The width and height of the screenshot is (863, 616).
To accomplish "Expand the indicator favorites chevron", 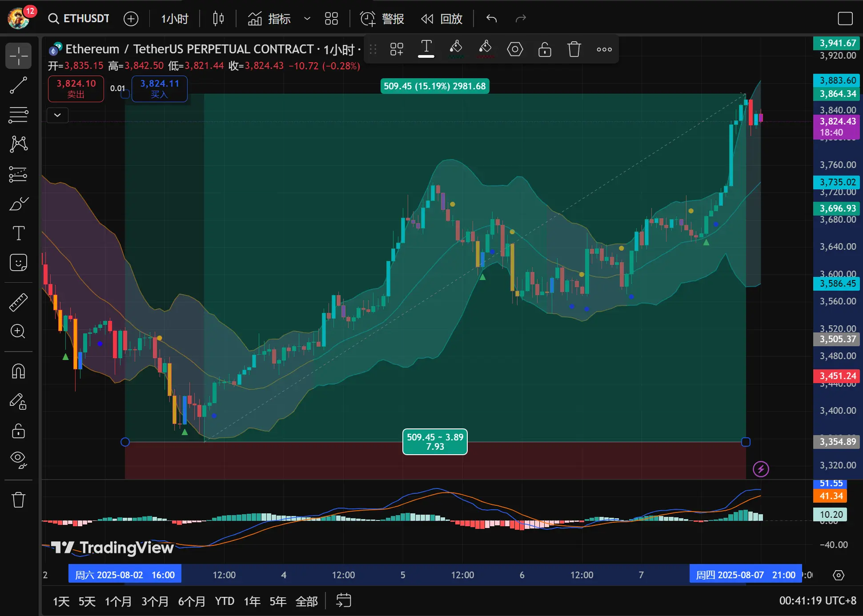I will coord(307,19).
